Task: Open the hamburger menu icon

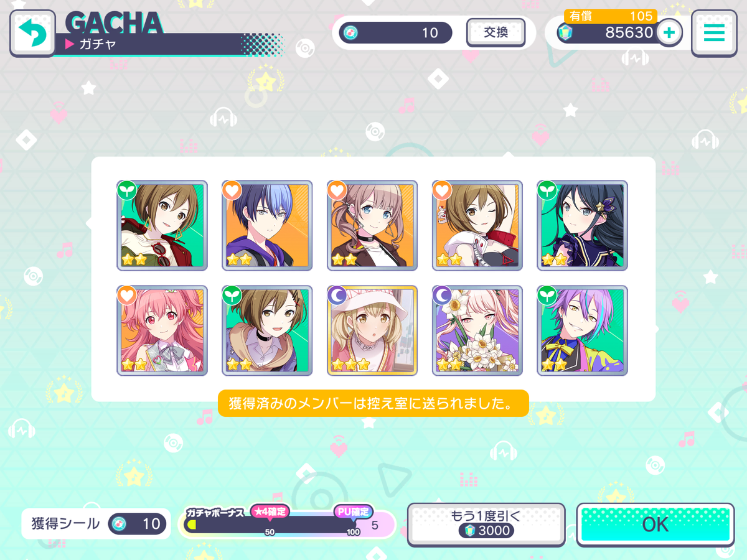Action: click(x=713, y=32)
